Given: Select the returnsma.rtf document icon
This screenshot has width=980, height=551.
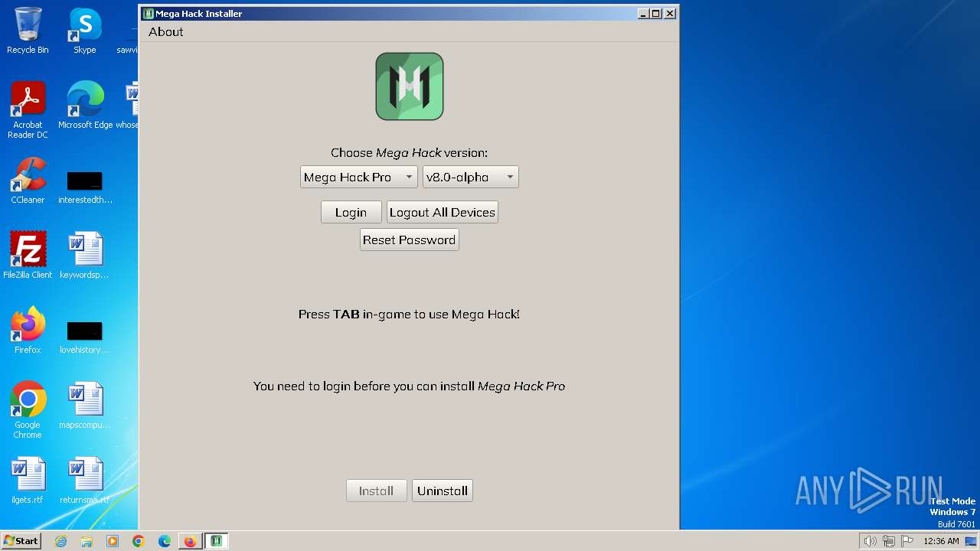Looking at the screenshot, I should [x=85, y=481].
